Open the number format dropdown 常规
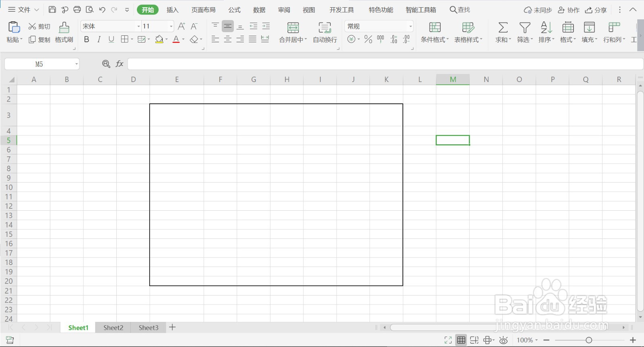Image resolution: width=644 pixels, height=347 pixels. pos(411,26)
